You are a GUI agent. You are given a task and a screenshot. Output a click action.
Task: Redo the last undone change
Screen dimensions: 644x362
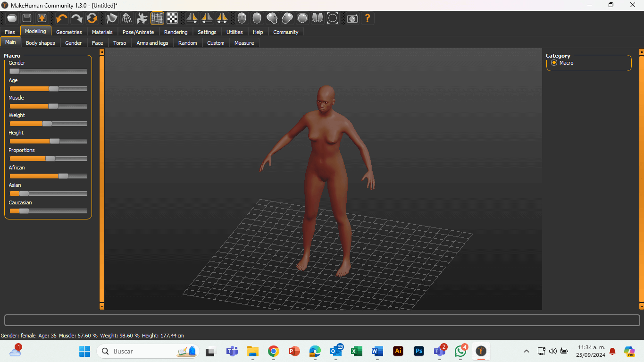[77, 18]
